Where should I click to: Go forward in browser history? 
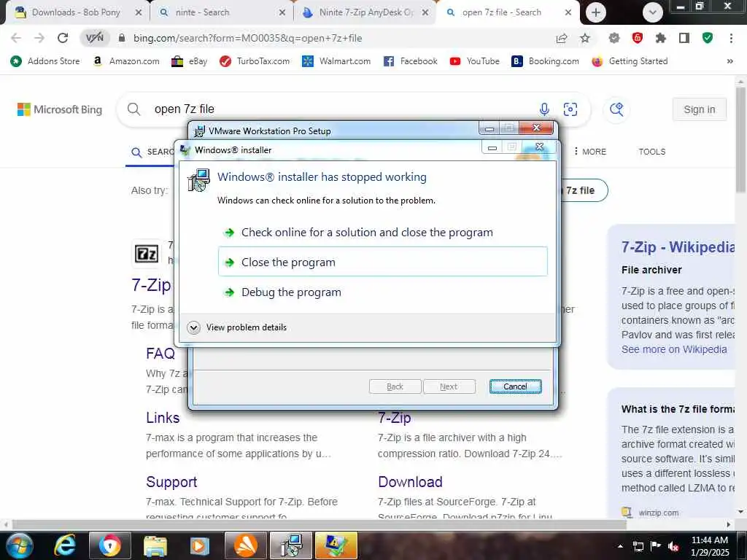pos(39,38)
